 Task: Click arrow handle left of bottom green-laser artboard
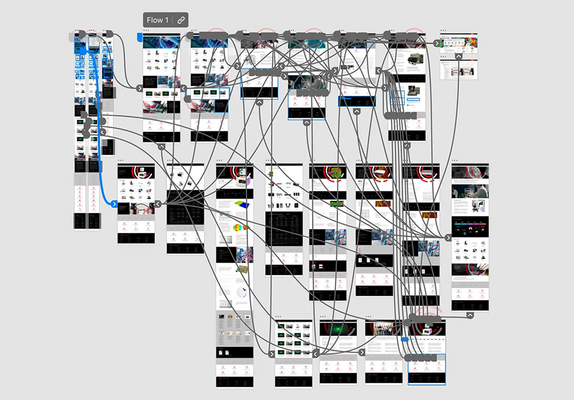tap(316, 354)
